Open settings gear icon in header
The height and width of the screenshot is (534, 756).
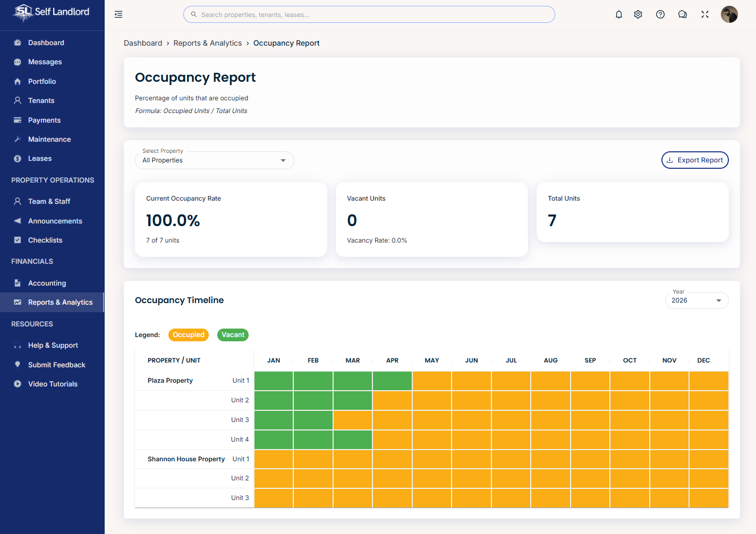click(638, 14)
